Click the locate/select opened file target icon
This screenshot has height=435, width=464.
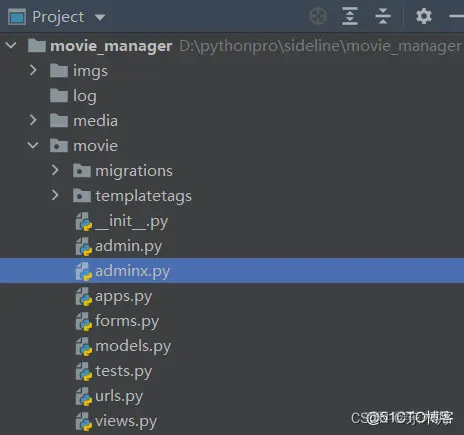point(318,16)
